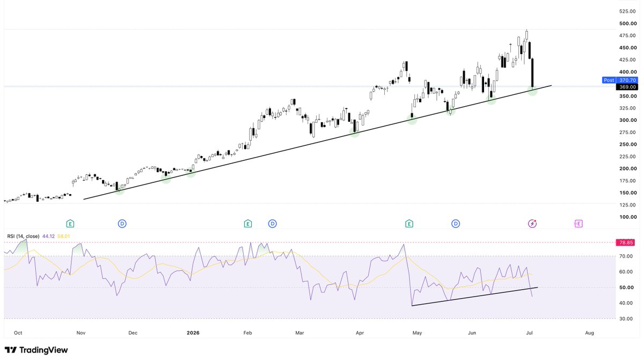Click the red 78.85 RSI level label
Image resolution: width=644 pixels, height=362 pixels.
tap(625, 242)
